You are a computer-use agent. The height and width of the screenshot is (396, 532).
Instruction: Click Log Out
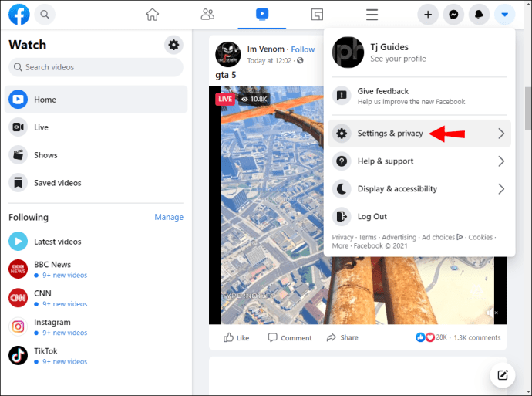click(x=419, y=216)
